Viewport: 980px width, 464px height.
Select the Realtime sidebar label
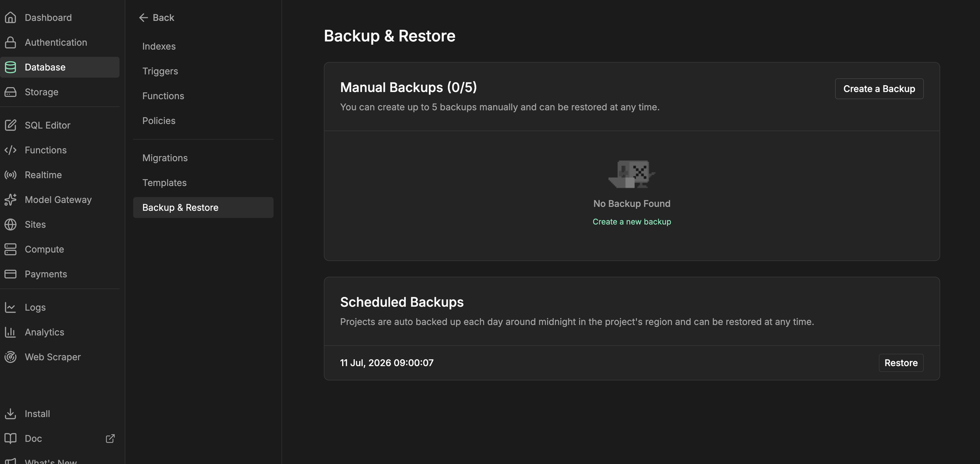[43, 175]
